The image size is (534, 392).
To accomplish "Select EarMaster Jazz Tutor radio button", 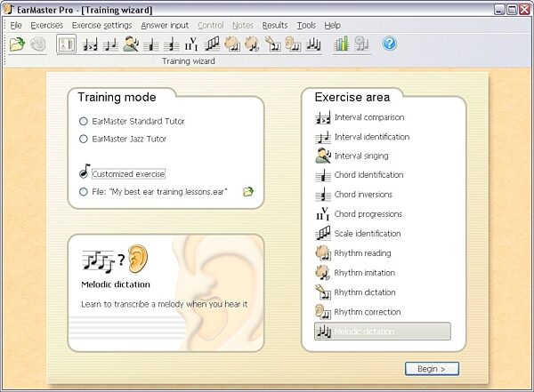I will click(x=83, y=139).
